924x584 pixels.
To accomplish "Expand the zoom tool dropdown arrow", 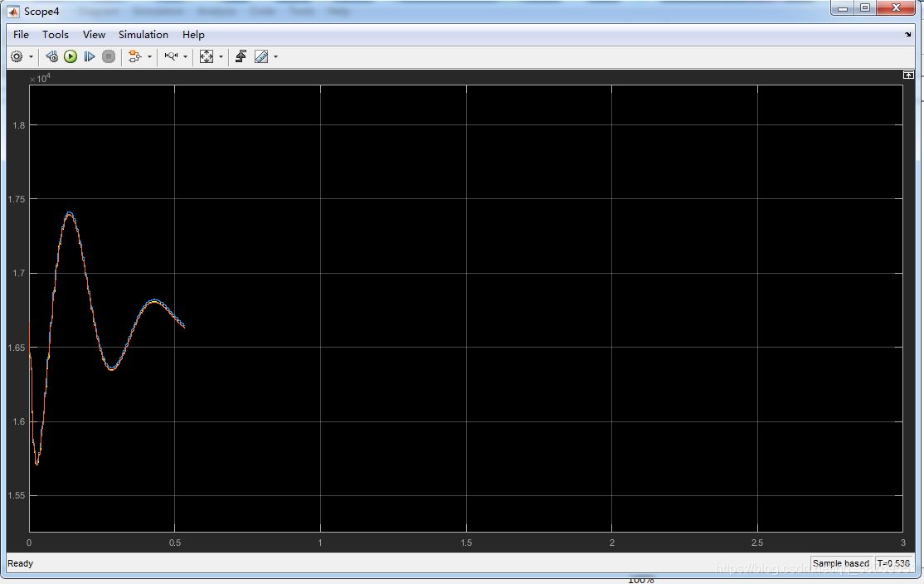I will [x=186, y=57].
